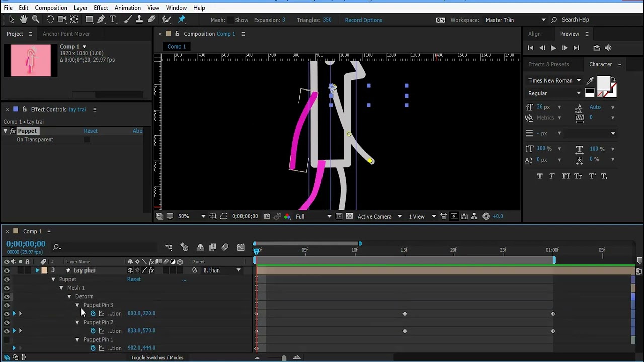This screenshot has width=644, height=362.
Task: Hide the tay phai layer
Action: [x=7, y=270]
